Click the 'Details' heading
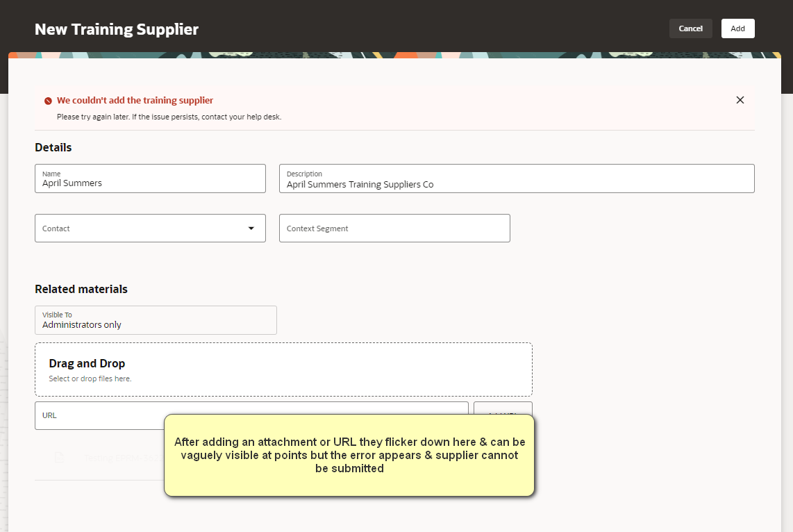 point(53,148)
